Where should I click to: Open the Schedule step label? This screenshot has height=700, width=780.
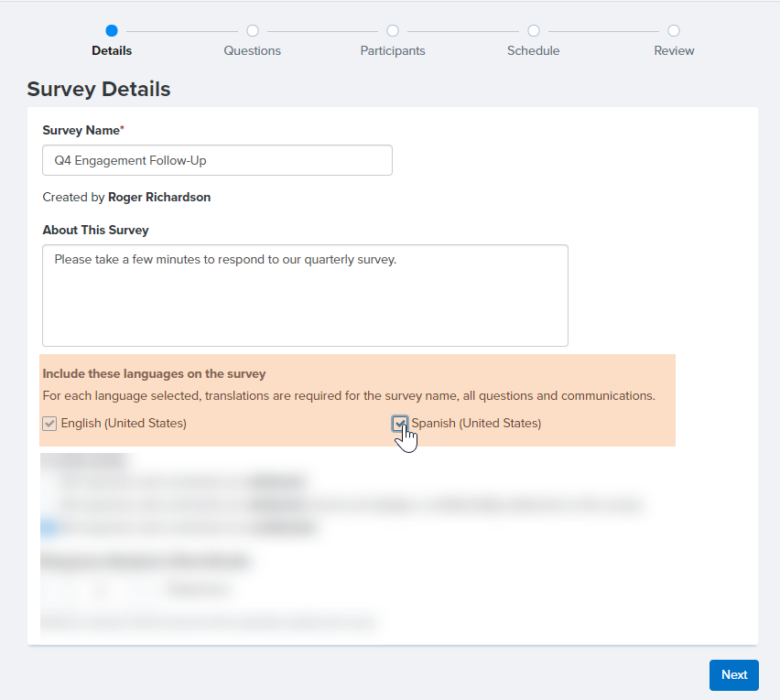[x=533, y=50]
